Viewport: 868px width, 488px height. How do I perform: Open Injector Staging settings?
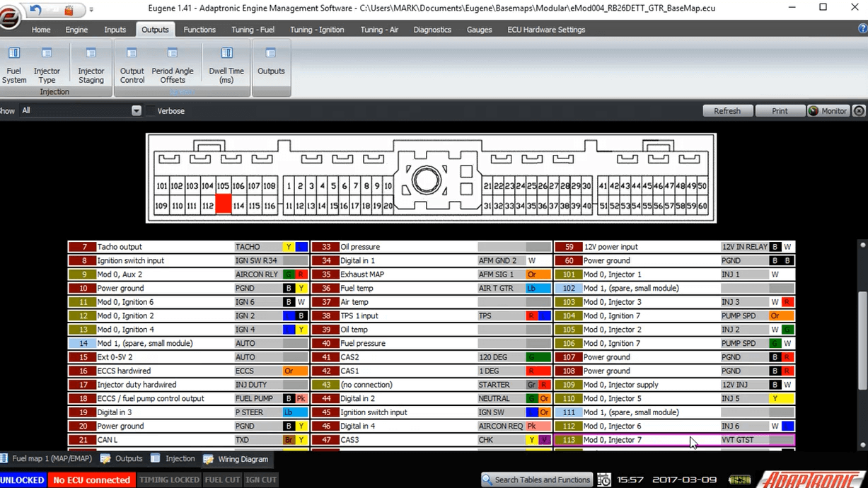tap(91, 66)
